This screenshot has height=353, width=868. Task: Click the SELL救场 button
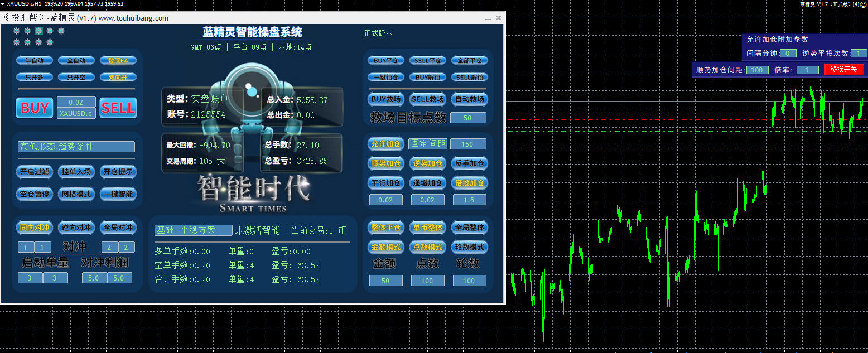point(428,99)
